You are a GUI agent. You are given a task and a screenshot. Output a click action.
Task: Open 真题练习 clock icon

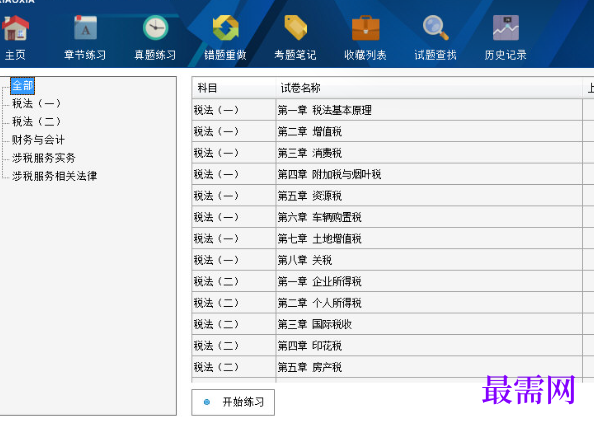pyautogui.click(x=155, y=28)
